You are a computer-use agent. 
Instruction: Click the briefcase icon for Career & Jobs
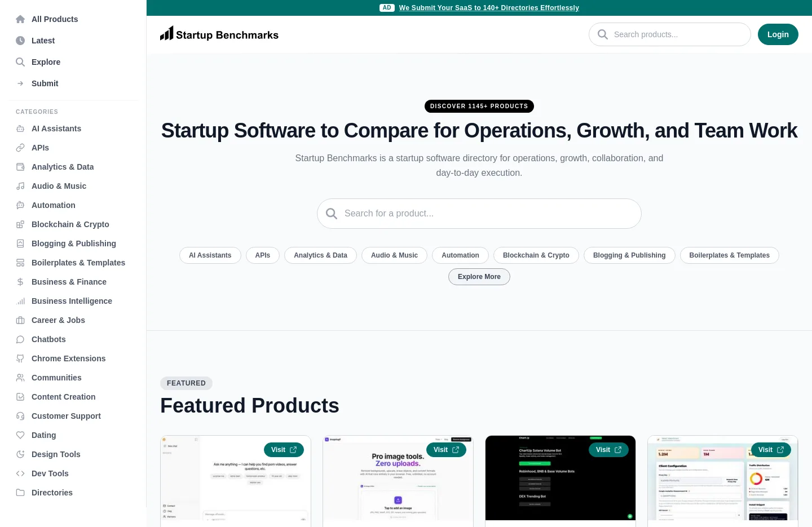click(x=20, y=320)
